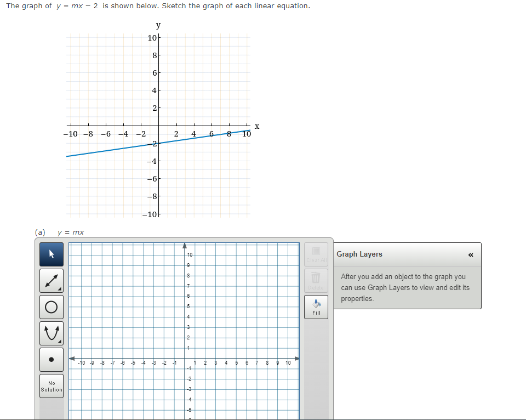The width and height of the screenshot is (526, 420).
Task: Click the Clear All grid icon
Action: coord(316,251)
